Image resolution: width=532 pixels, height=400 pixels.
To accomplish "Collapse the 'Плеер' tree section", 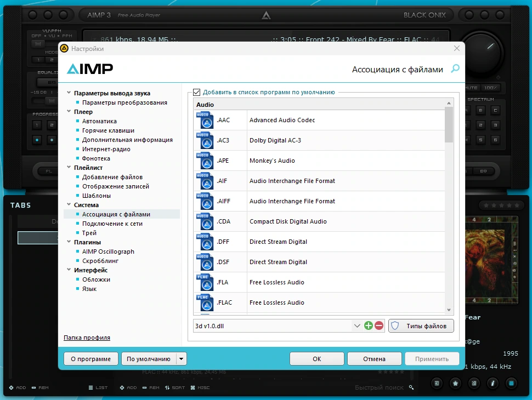I will click(69, 111).
